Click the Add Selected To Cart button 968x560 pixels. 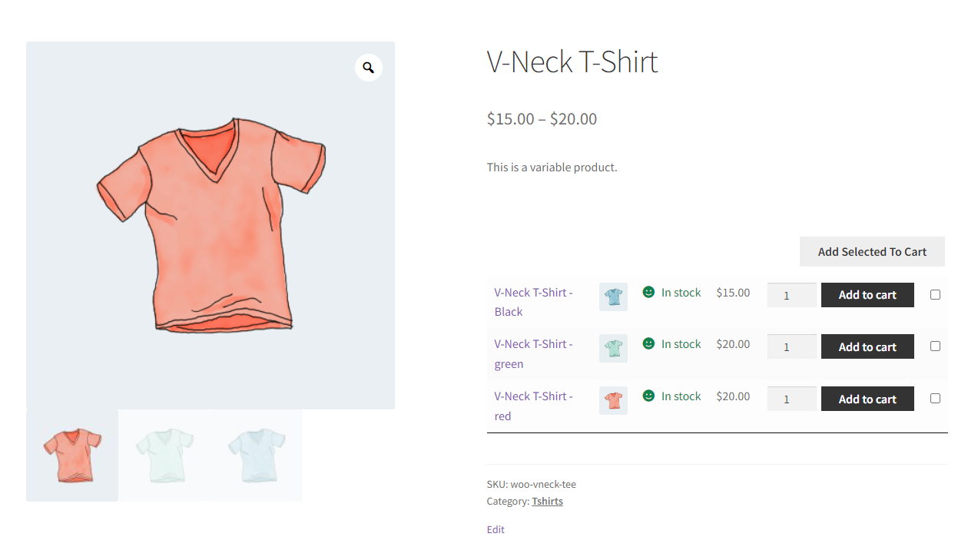[x=872, y=252]
